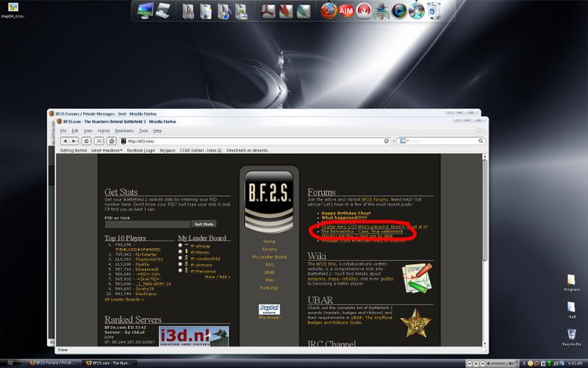Viewport: 588px width, 368px height.
Task: Open the scanner icon in the dock
Action: (163, 10)
